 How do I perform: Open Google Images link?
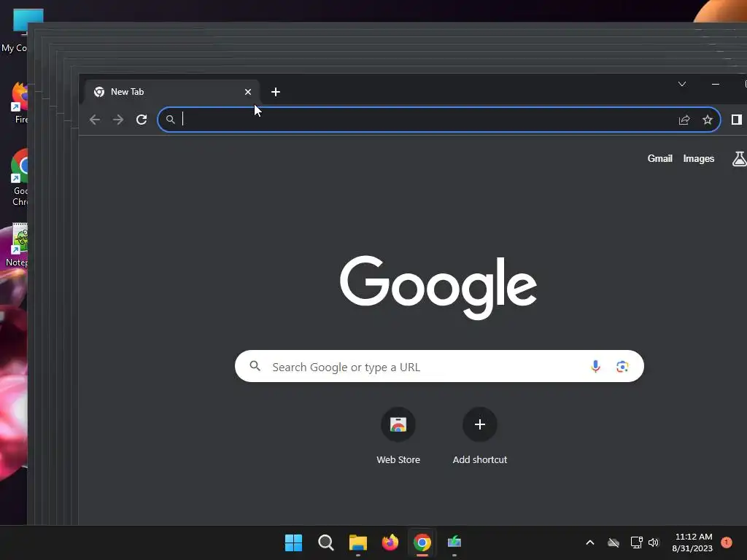[698, 158]
